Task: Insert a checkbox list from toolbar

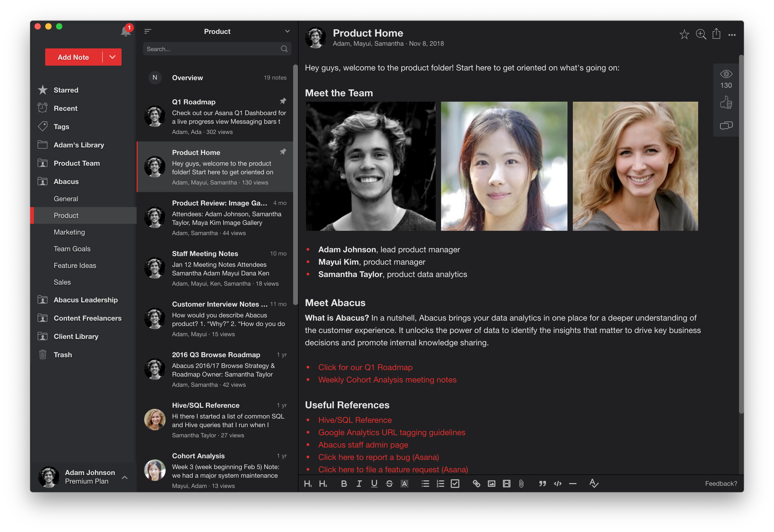Action: 455,484
